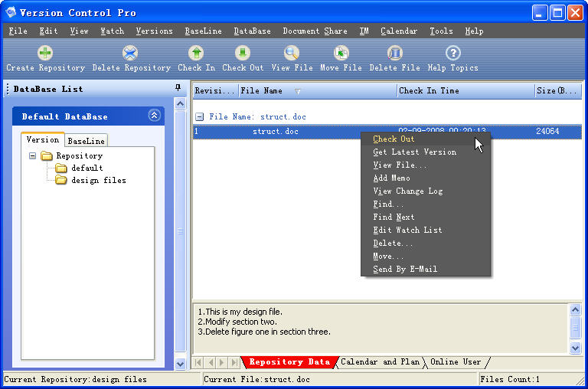Image resolution: width=588 pixels, height=389 pixels.
Task: Choose View File... in context menu
Action: pos(426,165)
